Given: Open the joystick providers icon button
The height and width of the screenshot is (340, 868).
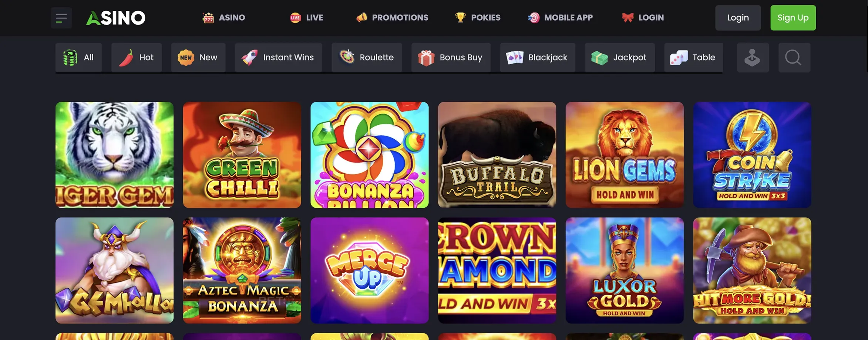Looking at the screenshot, I should (753, 58).
